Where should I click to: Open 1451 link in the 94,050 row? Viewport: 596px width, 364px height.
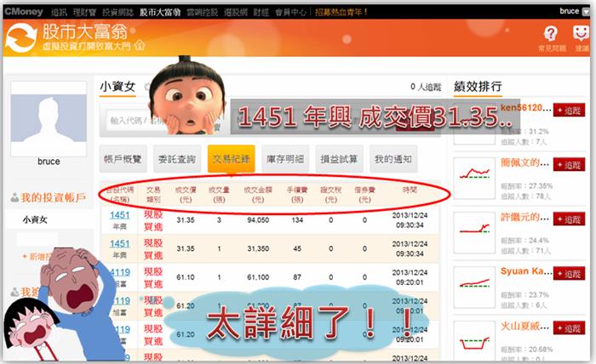pyautogui.click(x=119, y=215)
